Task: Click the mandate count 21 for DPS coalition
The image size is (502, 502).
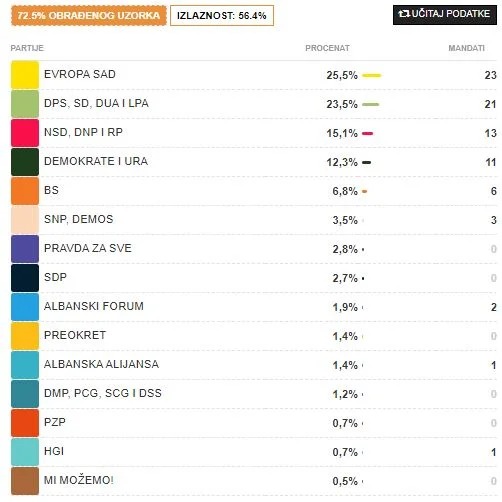Action: (491, 104)
